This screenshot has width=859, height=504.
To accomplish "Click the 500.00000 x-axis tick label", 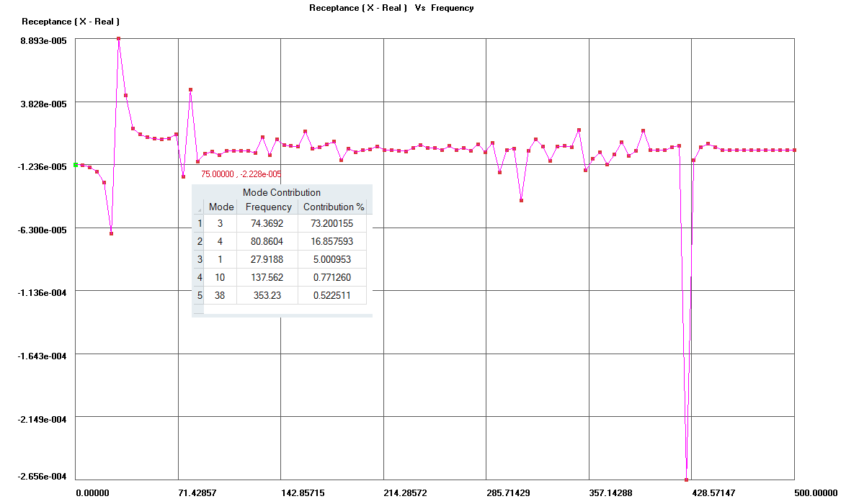I will [x=814, y=493].
